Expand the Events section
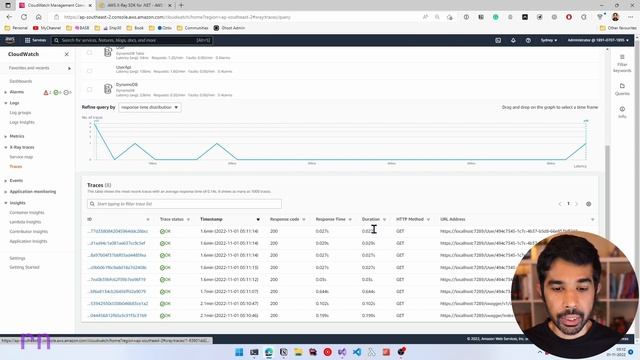Viewport: 640px width, 360px height. 6,181
